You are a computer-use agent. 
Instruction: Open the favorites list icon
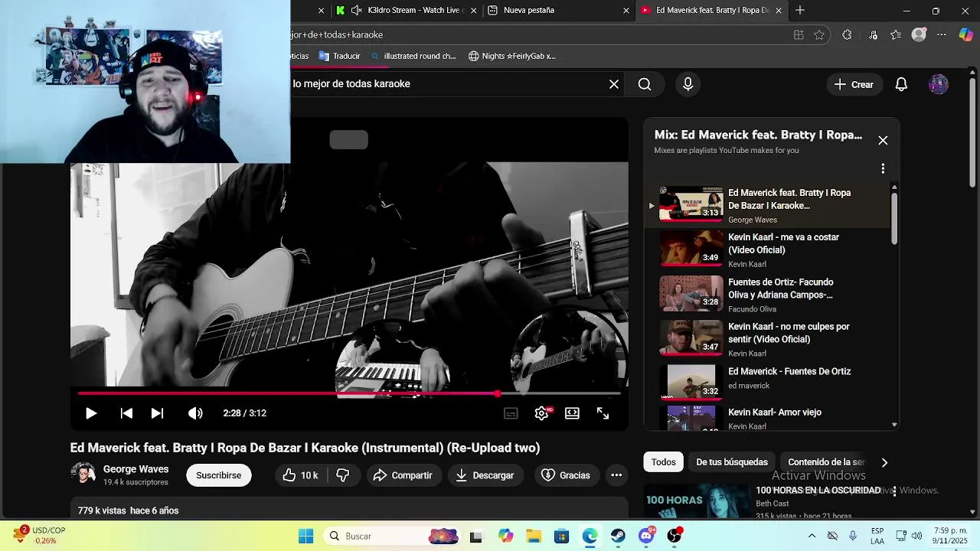point(896,34)
